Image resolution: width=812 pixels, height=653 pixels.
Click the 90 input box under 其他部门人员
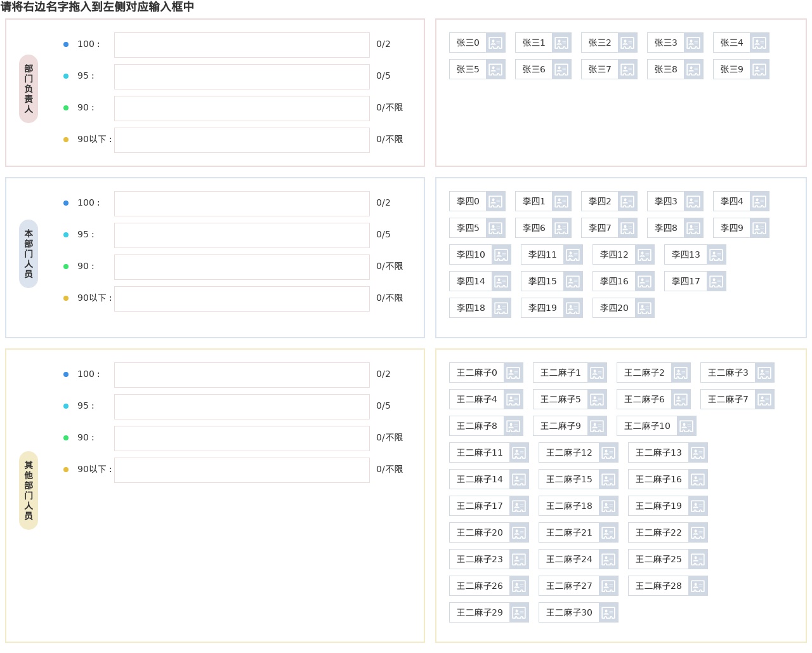click(x=242, y=439)
